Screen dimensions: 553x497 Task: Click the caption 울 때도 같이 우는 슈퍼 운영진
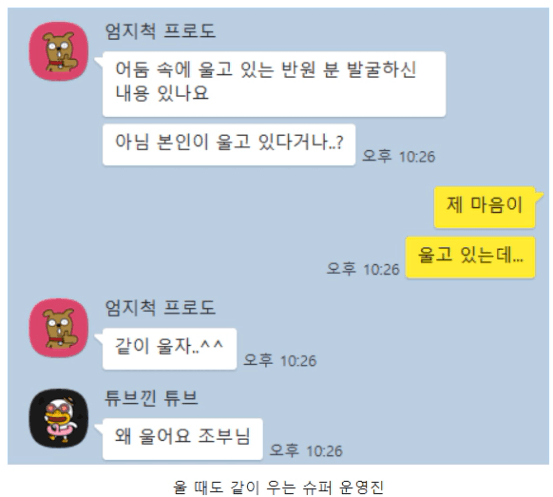pos(278,487)
